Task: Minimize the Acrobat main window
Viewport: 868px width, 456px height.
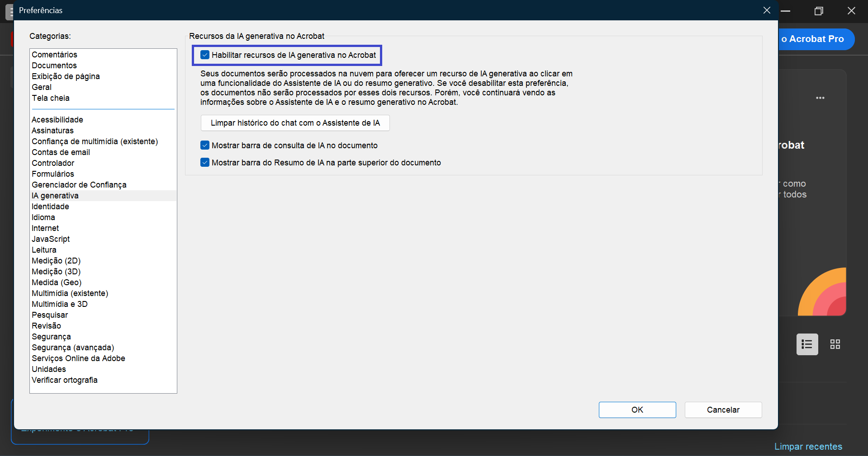Action: (x=786, y=11)
